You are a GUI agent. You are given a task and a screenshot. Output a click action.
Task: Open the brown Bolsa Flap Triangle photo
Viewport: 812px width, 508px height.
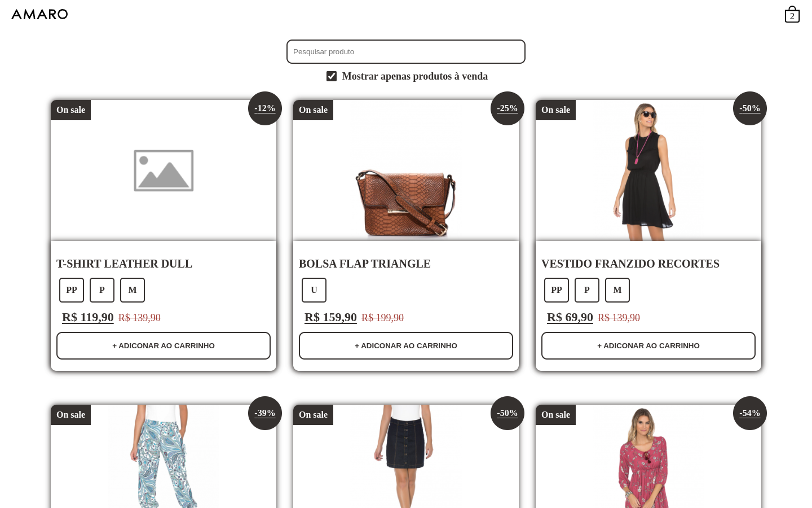(406, 170)
